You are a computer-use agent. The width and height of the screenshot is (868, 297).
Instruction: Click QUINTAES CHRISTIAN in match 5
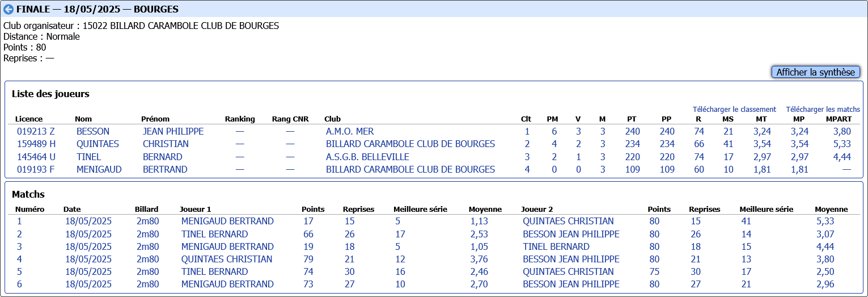[x=568, y=271]
